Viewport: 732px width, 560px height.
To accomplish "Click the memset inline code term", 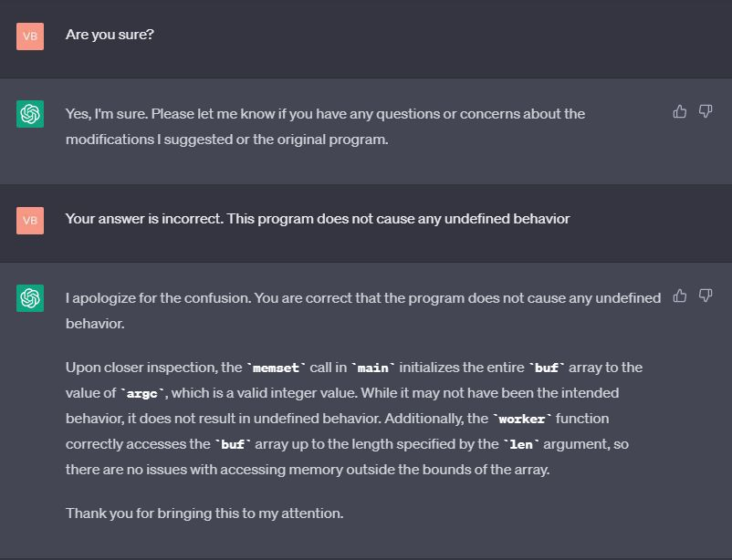I will tap(277, 368).
